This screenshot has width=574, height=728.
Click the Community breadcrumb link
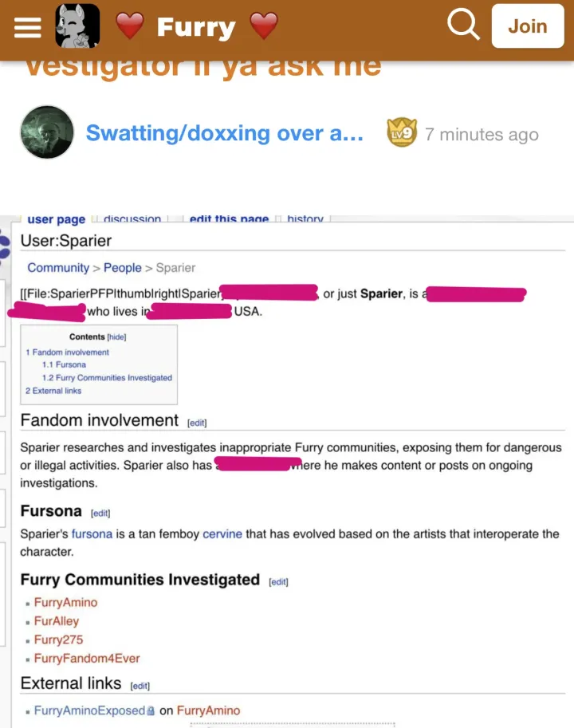58,268
